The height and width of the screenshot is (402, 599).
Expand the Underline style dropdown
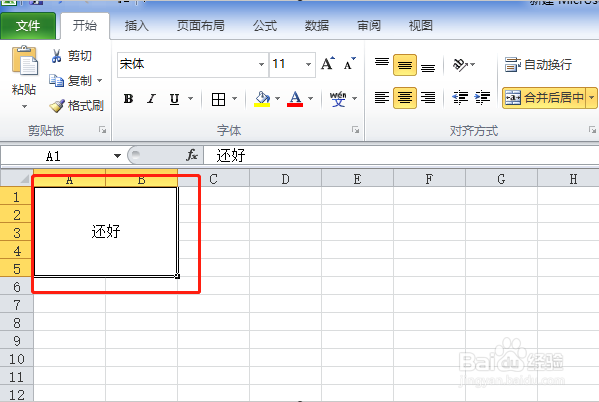[x=190, y=99]
